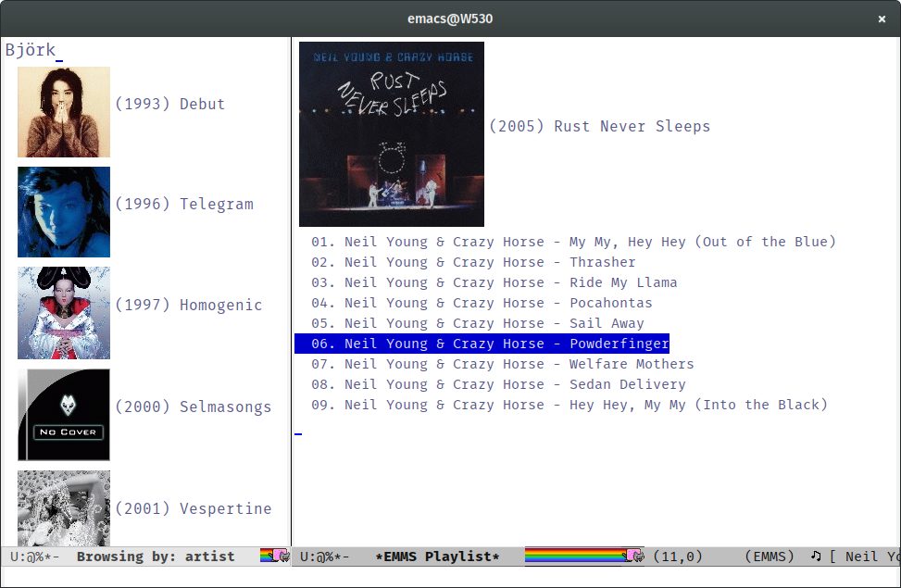Click the Selmasongs 'No Cover' placeholder image
The width and height of the screenshot is (901, 588).
[64, 415]
